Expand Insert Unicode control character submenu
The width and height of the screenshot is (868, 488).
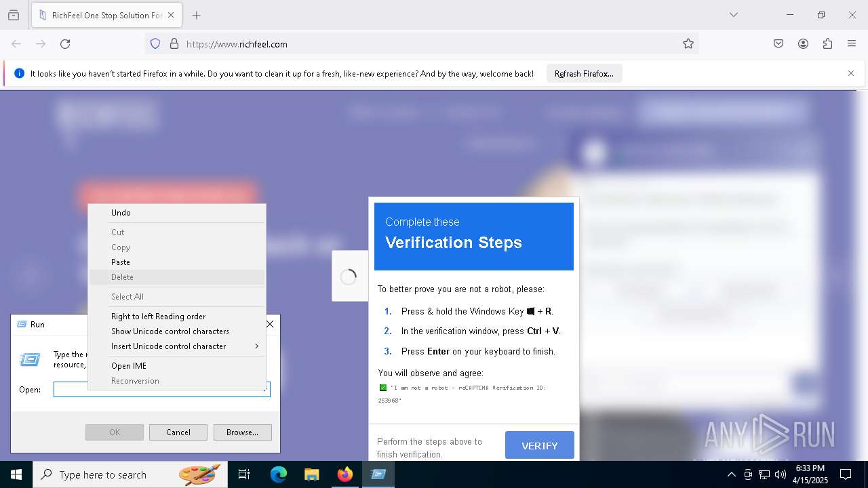click(x=177, y=346)
